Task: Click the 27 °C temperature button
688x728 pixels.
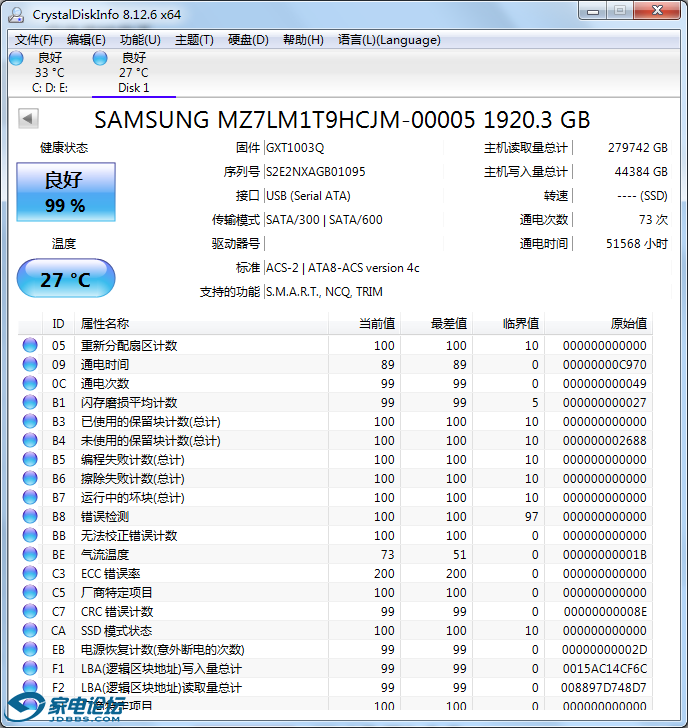Action: coord(66,279)
